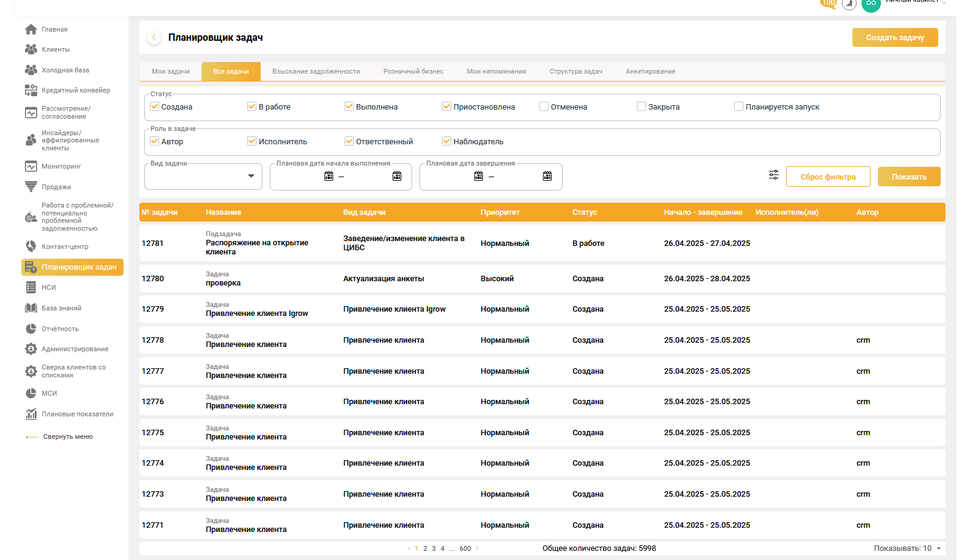Toggle the Наблюдатель role checkbox

(x=447, y=141)
